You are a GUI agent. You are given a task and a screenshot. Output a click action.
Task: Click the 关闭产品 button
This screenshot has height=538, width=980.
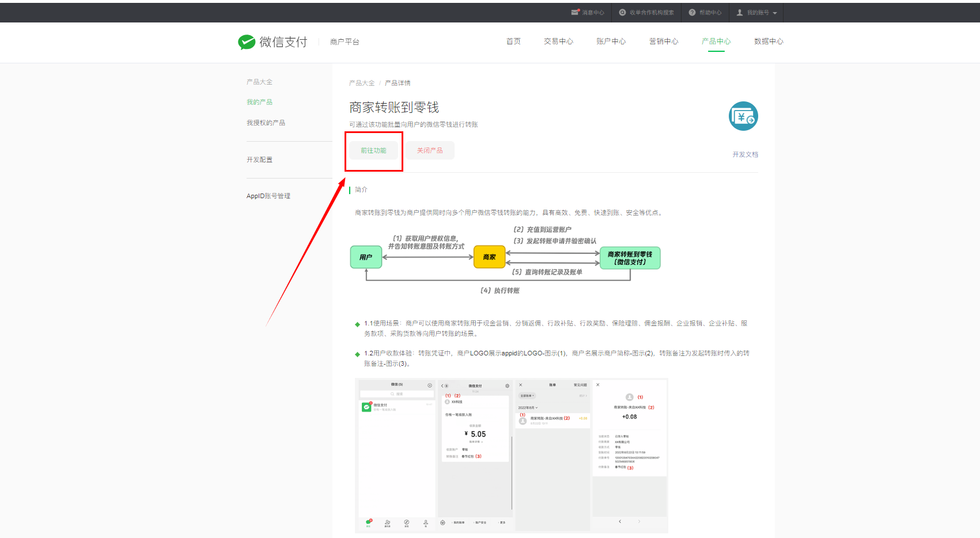tap(430, 150)
